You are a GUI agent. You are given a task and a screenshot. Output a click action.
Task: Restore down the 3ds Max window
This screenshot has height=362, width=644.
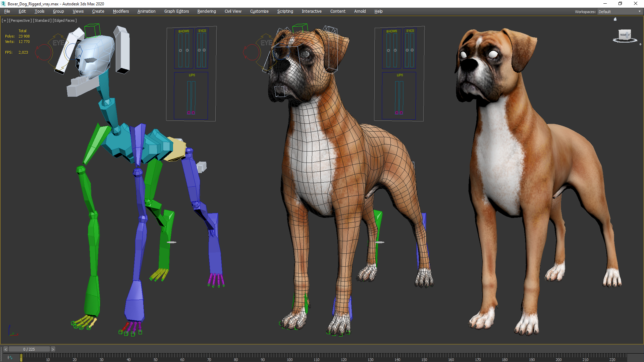[x=620, y=4]
